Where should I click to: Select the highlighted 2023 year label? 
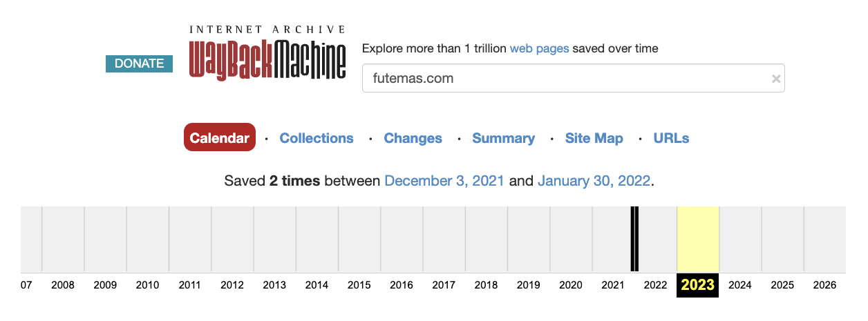[697, 285]
